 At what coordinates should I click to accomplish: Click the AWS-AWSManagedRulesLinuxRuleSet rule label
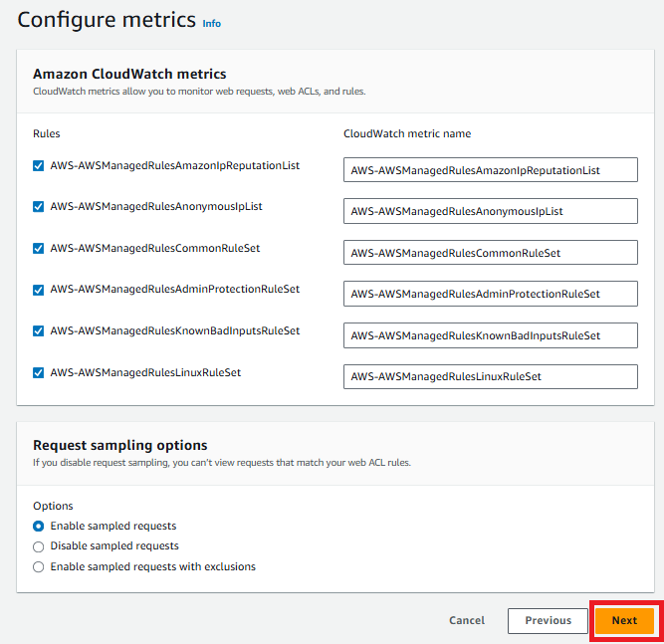pyautogui.click(x=145, y=372)
